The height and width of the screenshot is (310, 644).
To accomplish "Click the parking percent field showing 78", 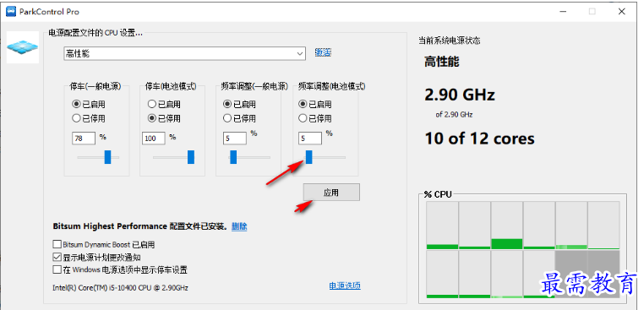I will click(x=84, y=139).
